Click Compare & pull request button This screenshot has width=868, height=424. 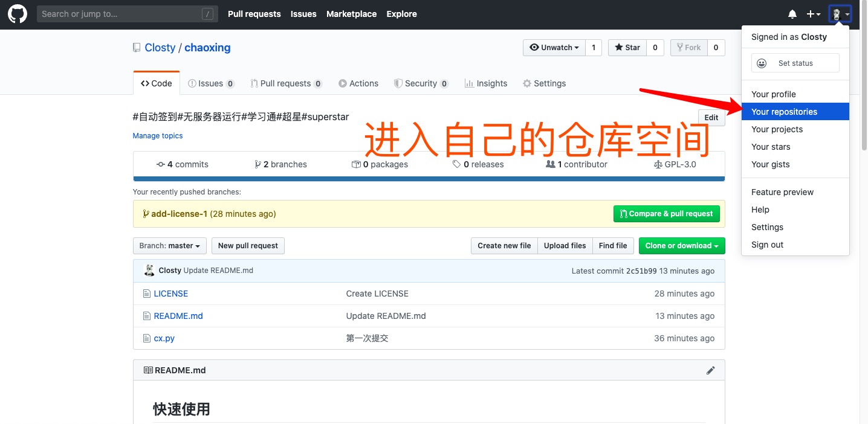tap(666, 214)
